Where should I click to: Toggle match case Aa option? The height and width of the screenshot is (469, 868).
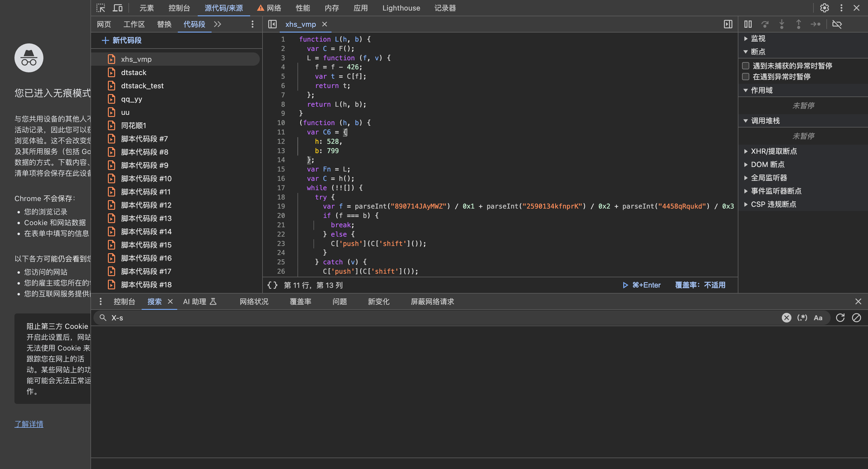(818, 318)
